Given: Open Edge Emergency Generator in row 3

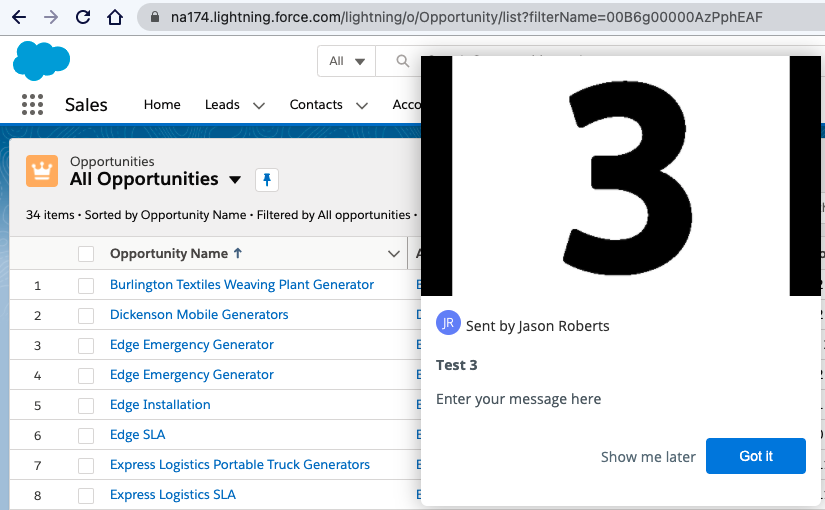Looking at the screenshot, I should tap(192, 344).
